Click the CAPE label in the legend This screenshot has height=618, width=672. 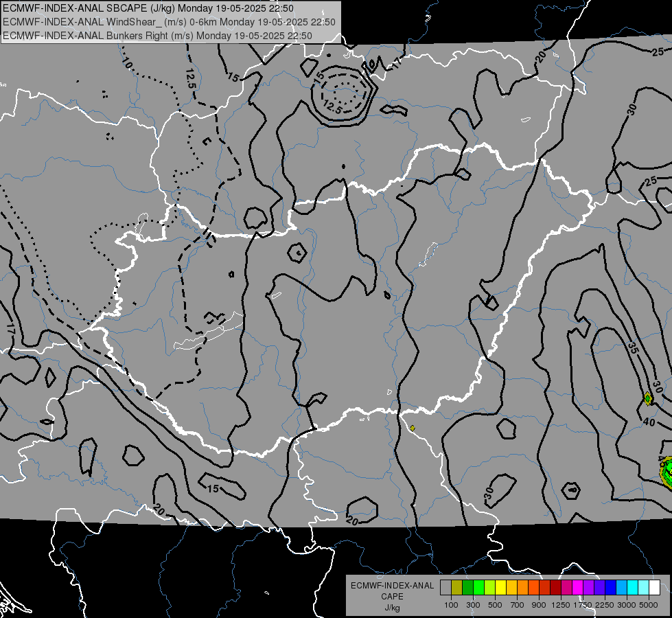(x=392, y=597)
